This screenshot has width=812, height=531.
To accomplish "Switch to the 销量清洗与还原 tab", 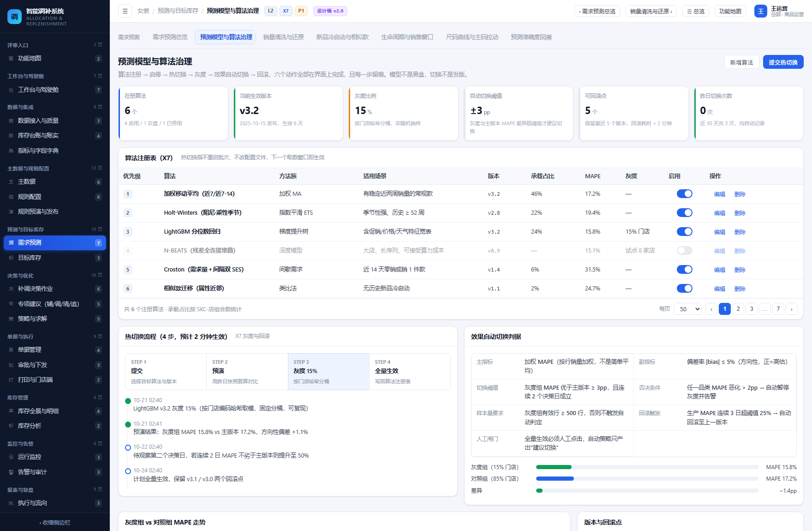I will tap(283, 37).
